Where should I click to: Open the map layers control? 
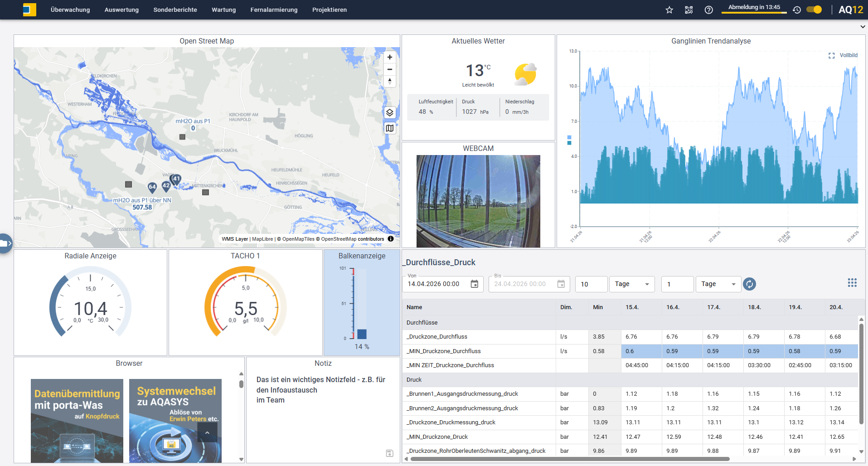click(x=390, y=112)
